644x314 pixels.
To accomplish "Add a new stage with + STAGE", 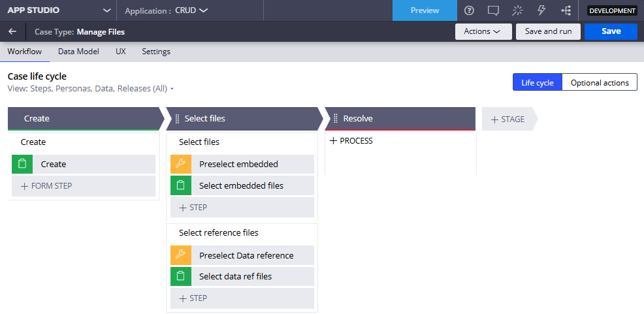I will pos(508,119).
